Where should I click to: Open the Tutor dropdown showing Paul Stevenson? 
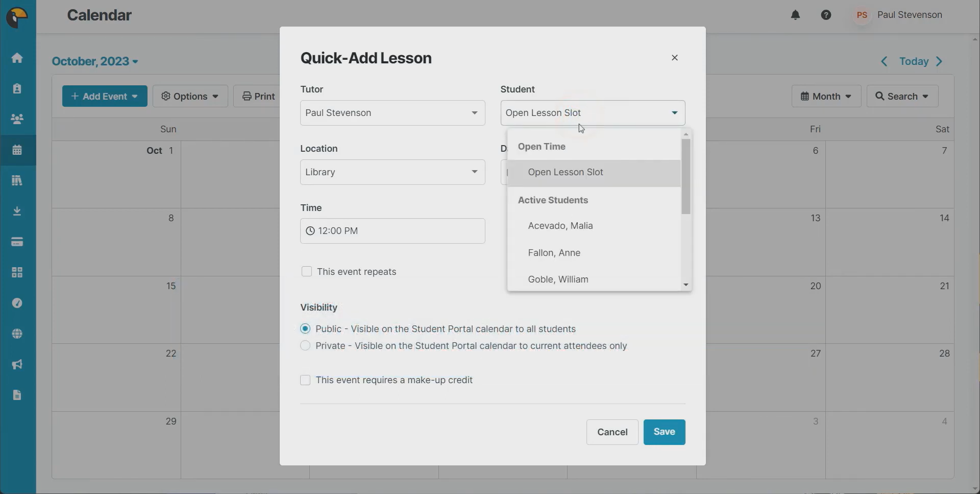point(391,113)
